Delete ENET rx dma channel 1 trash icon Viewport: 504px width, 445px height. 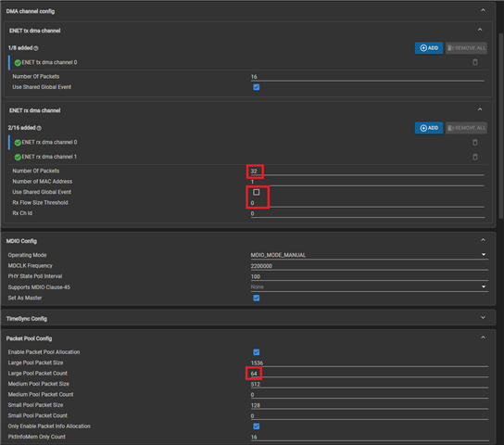point(474,157)
